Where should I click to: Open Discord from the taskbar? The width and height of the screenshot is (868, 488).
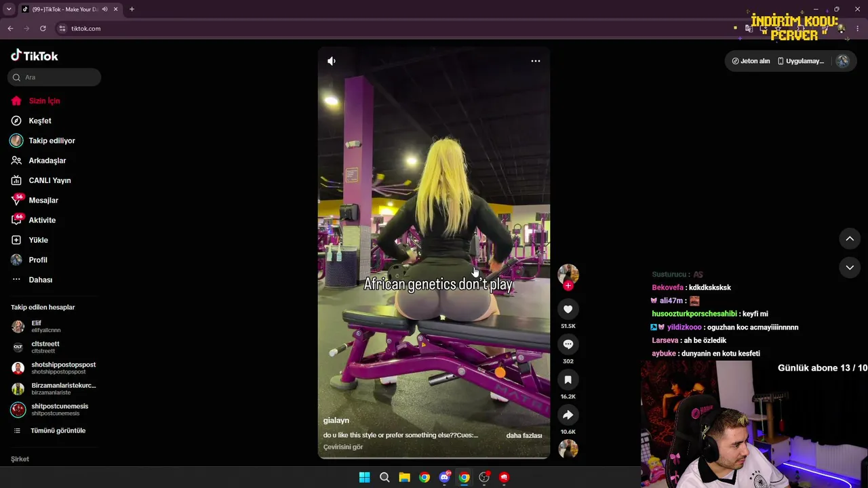pos(444,477)
